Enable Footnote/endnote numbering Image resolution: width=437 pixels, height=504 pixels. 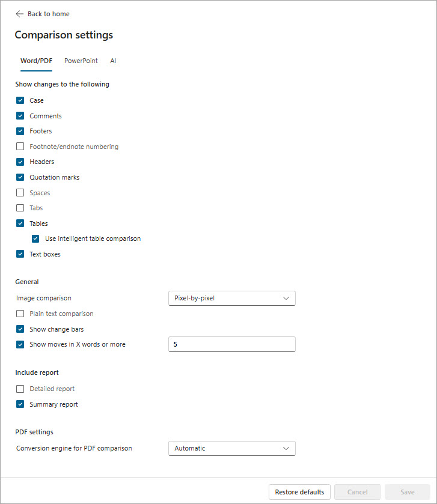(20, 146)
